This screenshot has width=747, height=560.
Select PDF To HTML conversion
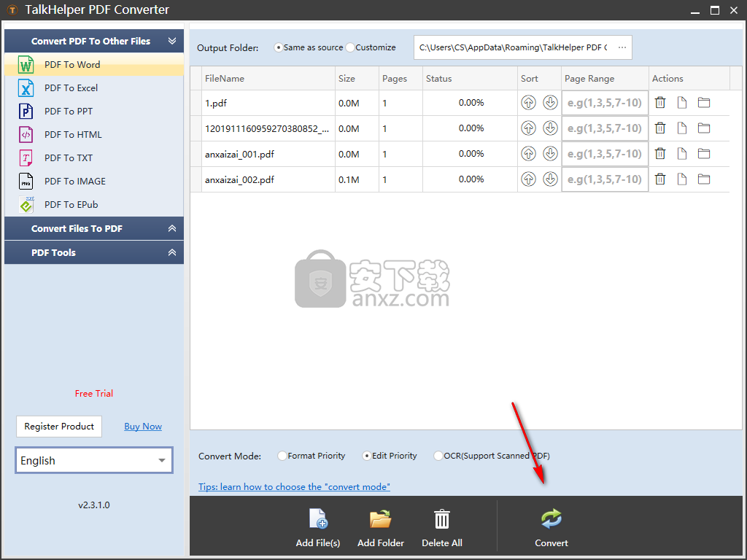point(94,134)
